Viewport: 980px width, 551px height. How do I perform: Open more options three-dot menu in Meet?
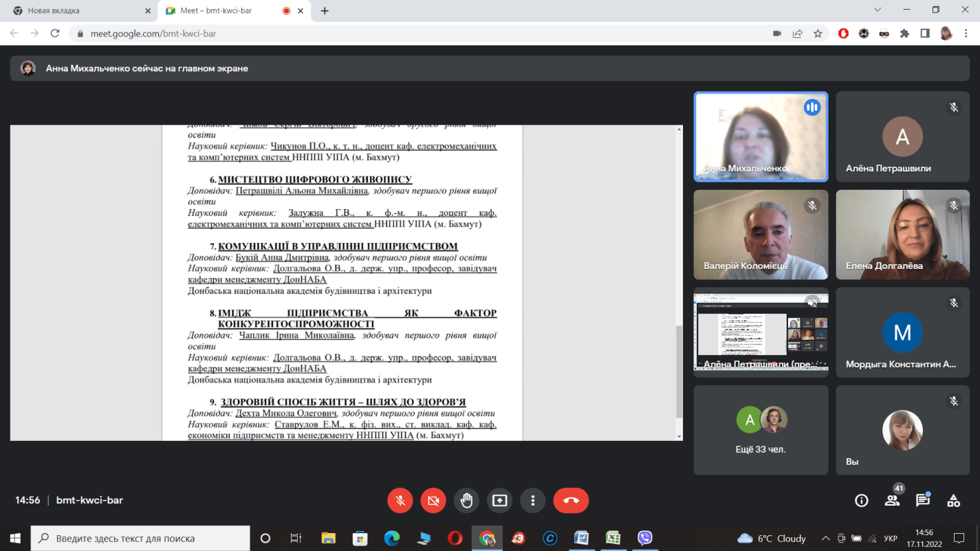point(533,501)
